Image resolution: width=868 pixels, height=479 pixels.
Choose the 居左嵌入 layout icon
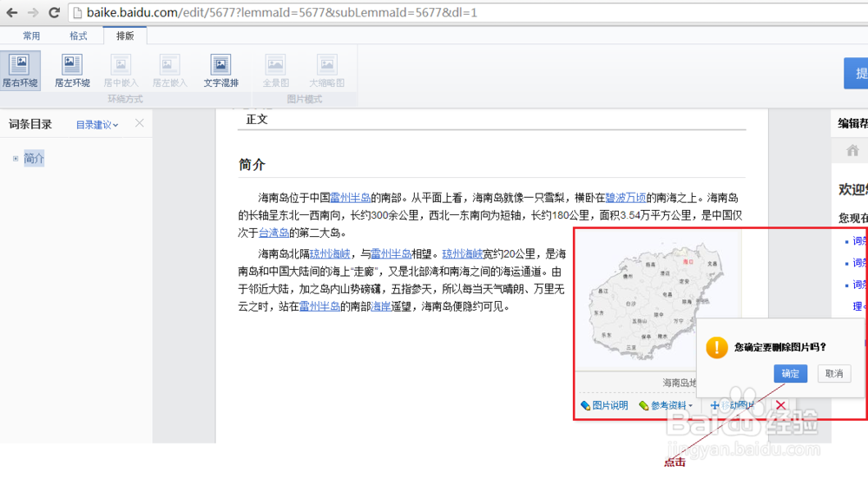pos(169,71)
